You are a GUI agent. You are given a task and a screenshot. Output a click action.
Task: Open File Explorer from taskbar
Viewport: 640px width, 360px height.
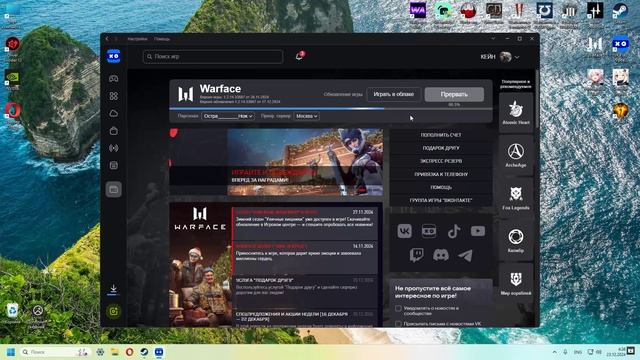click(x=115, y=352)
